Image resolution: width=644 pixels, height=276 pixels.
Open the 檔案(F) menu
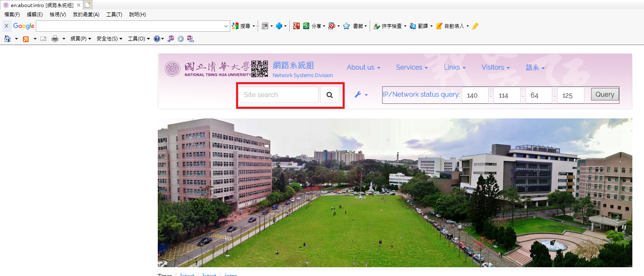[x=12, y=15]
